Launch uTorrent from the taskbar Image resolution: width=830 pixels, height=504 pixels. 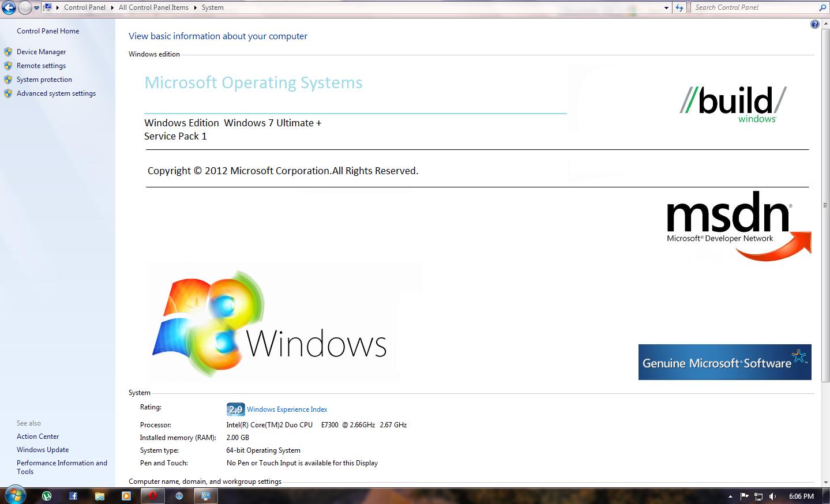46,495
